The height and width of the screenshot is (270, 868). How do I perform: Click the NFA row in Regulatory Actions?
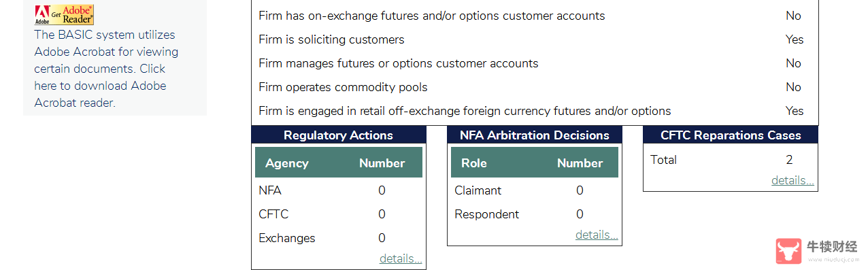(x=339, y=190)
